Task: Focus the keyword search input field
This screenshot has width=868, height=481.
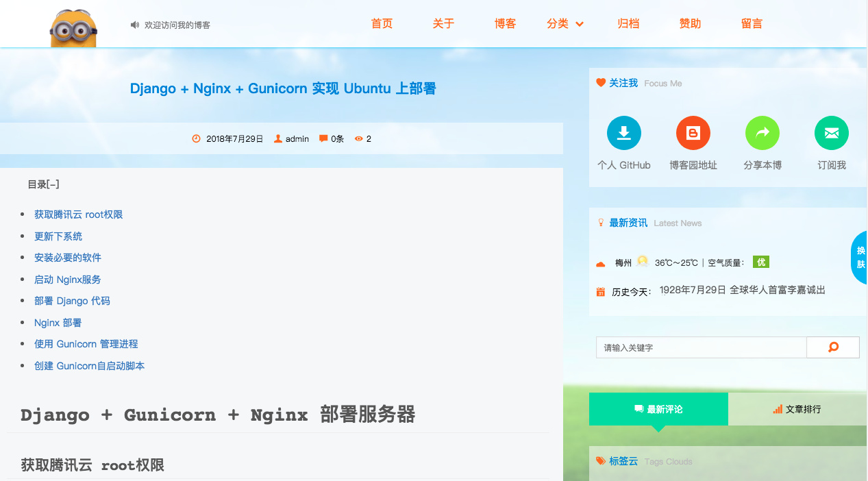Action: (x=702, y=347)
